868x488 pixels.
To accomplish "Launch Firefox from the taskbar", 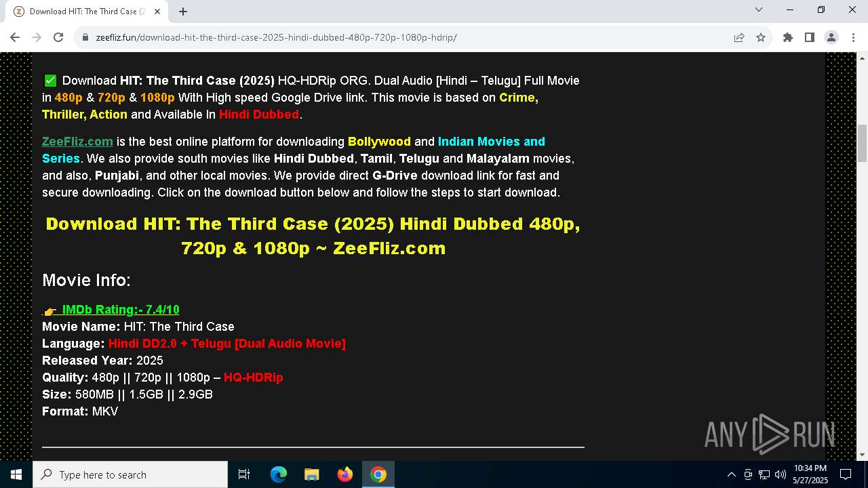I will 345,474.
